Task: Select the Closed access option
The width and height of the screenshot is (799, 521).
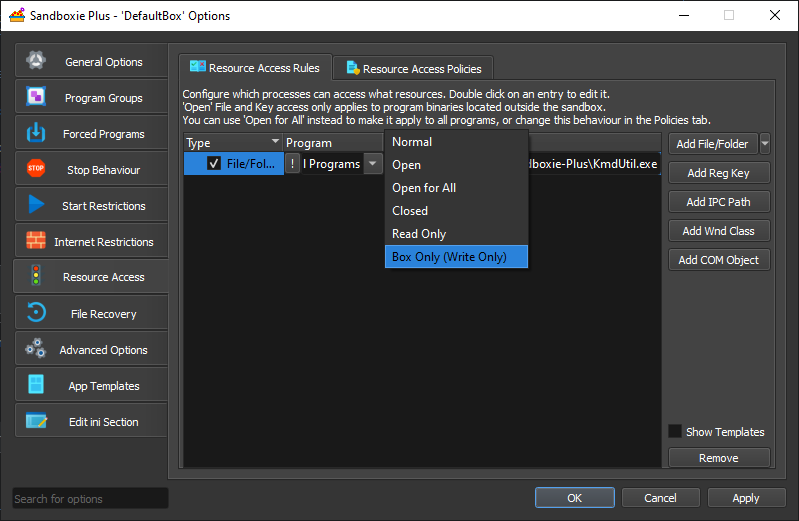Action: pyautogui.click(x=456, y=211)
